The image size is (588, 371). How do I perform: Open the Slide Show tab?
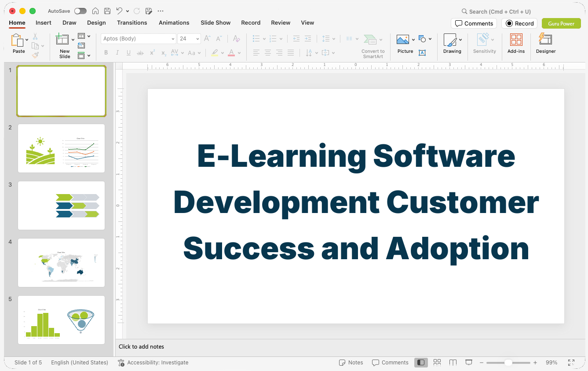coord(215,22)
